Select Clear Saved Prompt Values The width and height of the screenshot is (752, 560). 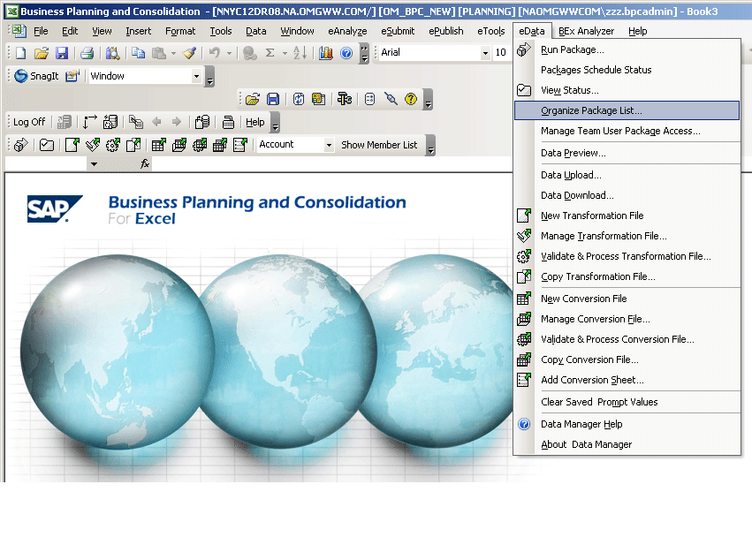point(599,402)
